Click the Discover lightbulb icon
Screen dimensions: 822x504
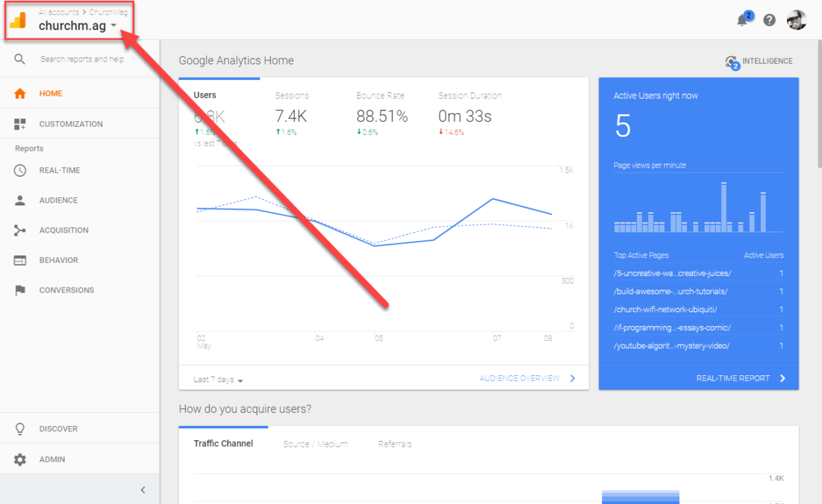click(20, 429)
